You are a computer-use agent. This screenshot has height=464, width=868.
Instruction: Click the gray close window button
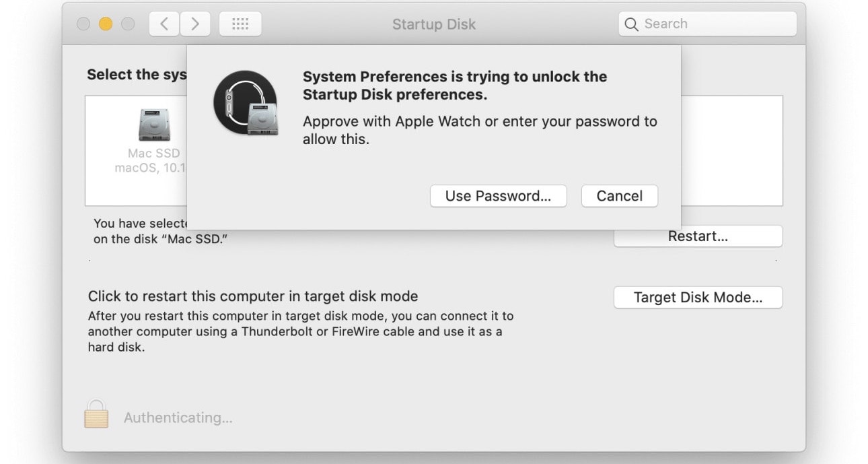pyautogui.click(x=83, y=24)
